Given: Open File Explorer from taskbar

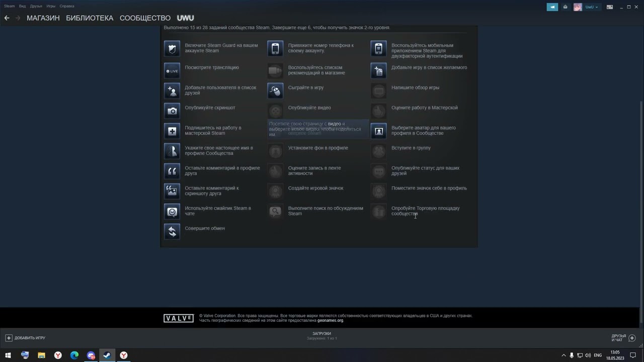Looking at the screenshot, I should tap(41, 355).
